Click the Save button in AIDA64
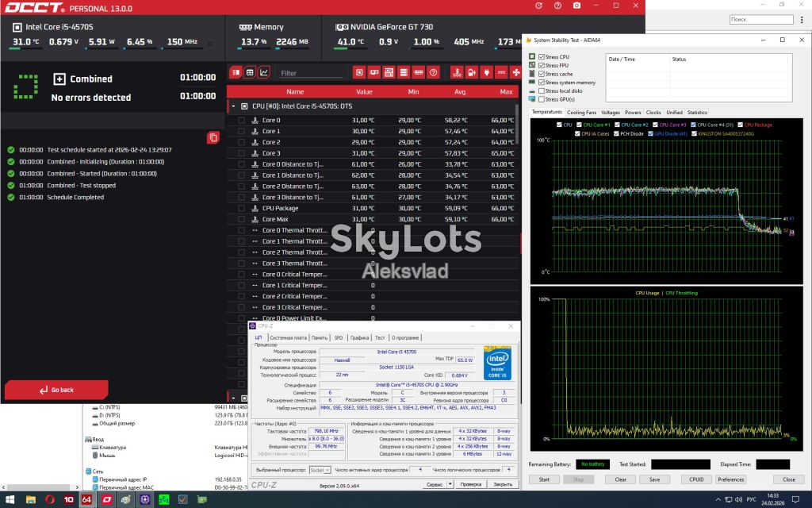This screenshot has height=508, width=812. click(654, 479)
